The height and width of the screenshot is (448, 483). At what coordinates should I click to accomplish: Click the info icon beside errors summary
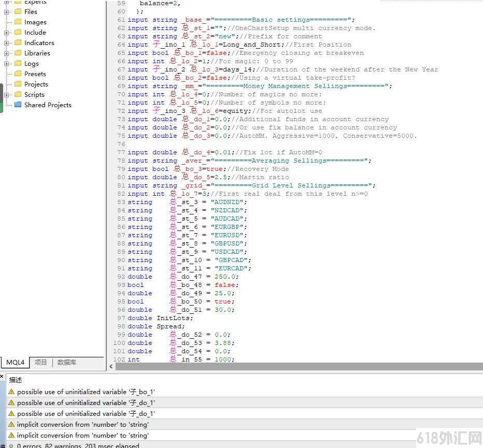11,445
